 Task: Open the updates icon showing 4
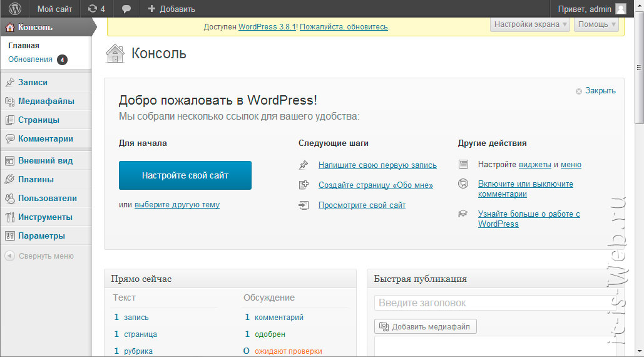[x=96, y=9]
